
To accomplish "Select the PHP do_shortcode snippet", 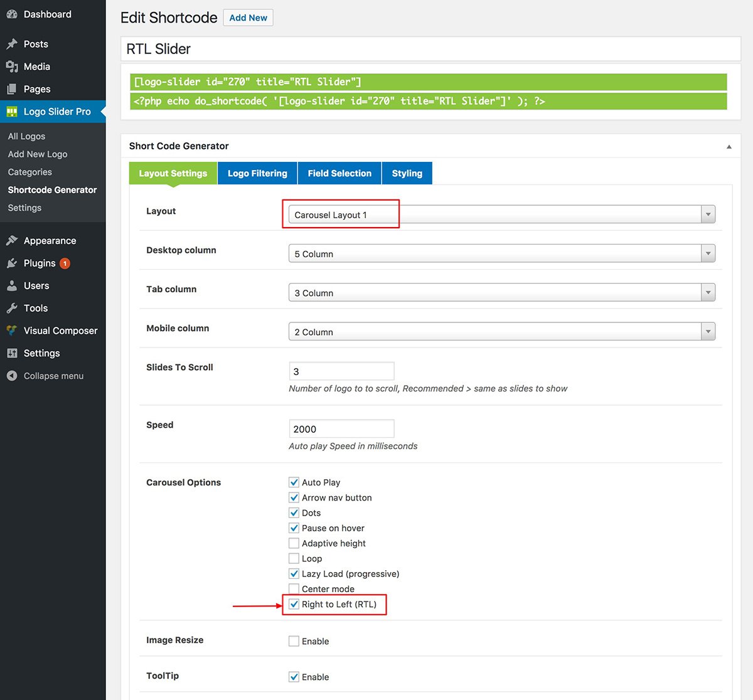I will pos(429,101).
